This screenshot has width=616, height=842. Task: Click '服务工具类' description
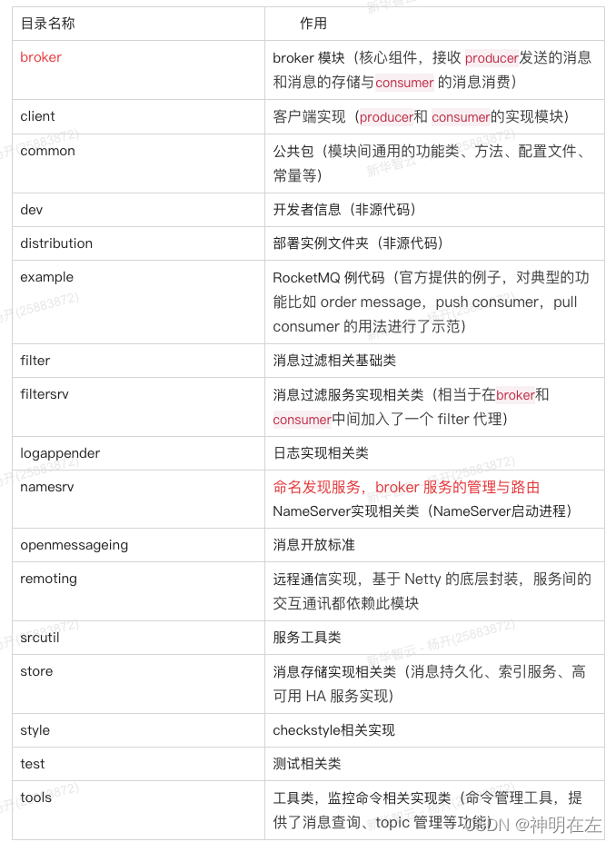point(307,638)
